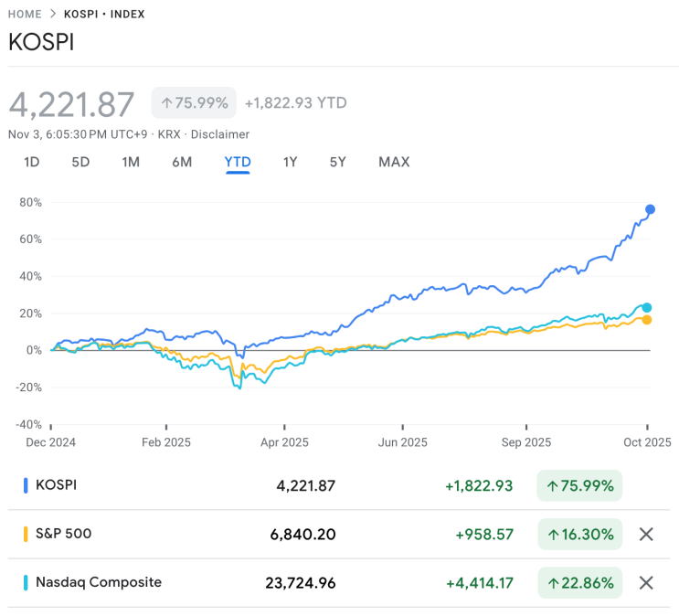This screenshot has width=679, height=616.
Task: Open the MAX range chart
Action: [x=394, y=162]
